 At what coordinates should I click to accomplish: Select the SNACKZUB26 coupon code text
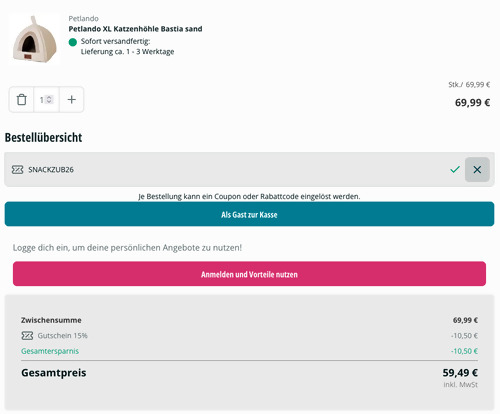[51, 170]
